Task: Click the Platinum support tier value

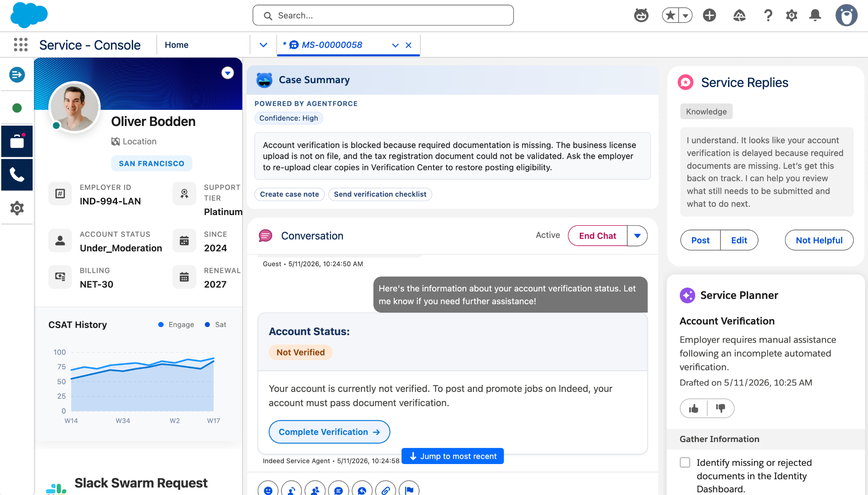Action: [x=223, y=212]
